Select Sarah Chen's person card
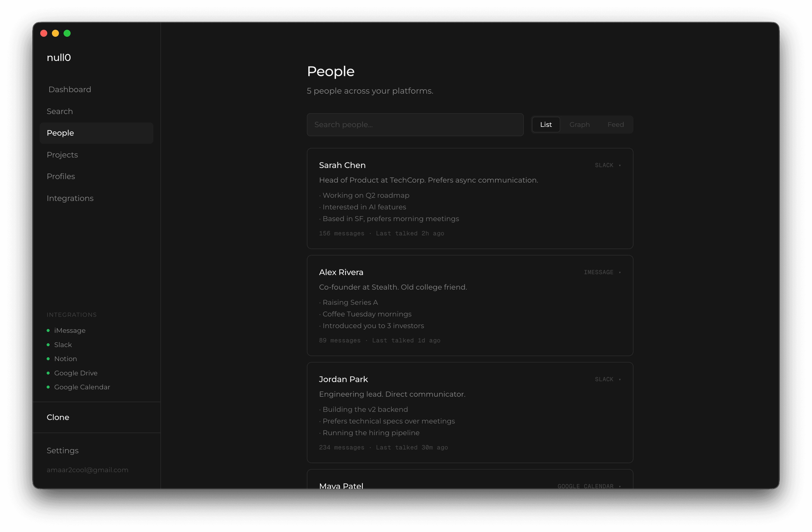The width and height of the screenshot is (812, 532). (470, 199)
